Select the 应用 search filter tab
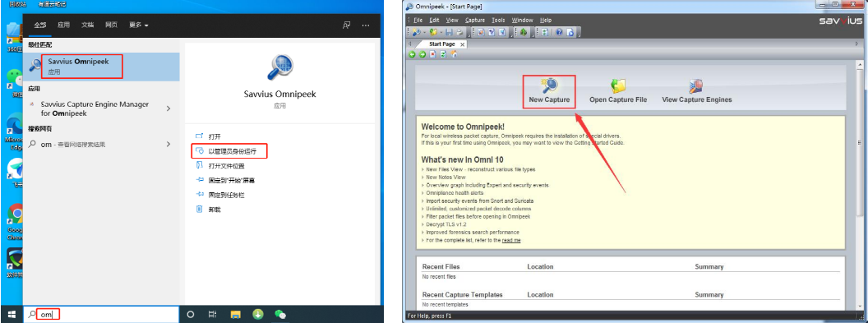Image resolution: width=868 pixels, height=323 pixels. click(63, 25)
